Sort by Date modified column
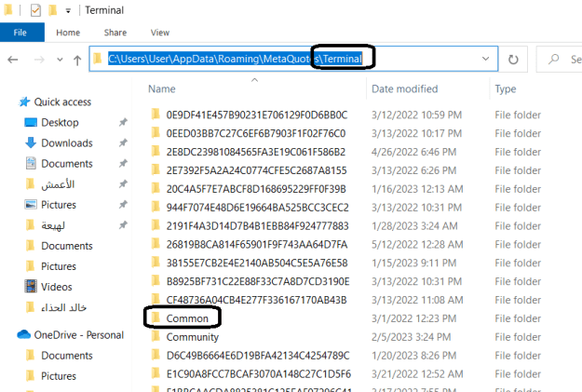Screen dimensions: 582x392 (404, 89)
